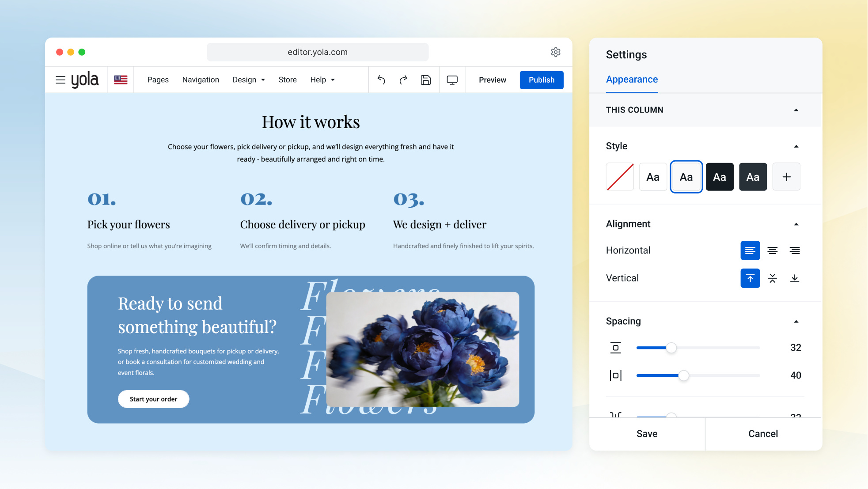Collapse the Spacing section
Viewport: 868px width, 489px height.
coord(796,322)
